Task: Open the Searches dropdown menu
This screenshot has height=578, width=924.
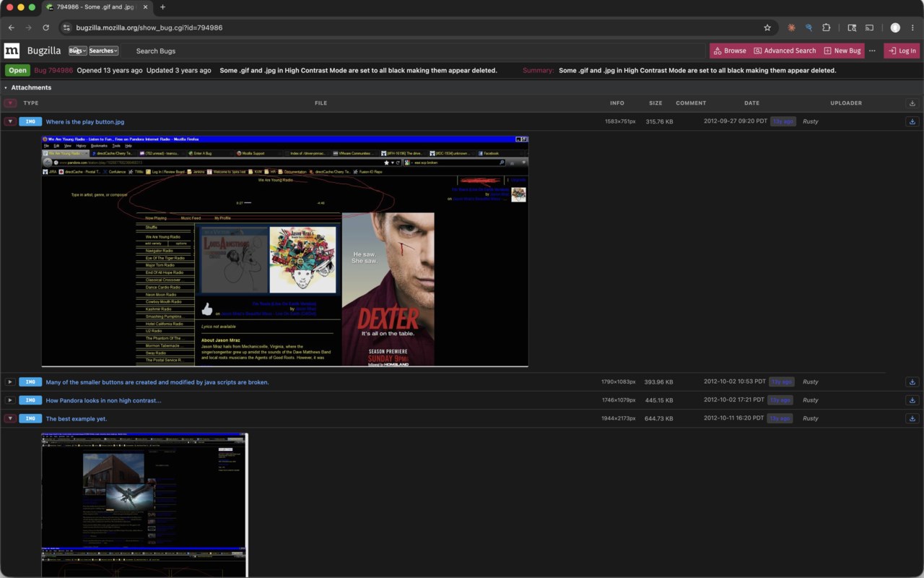Action: 103,51
